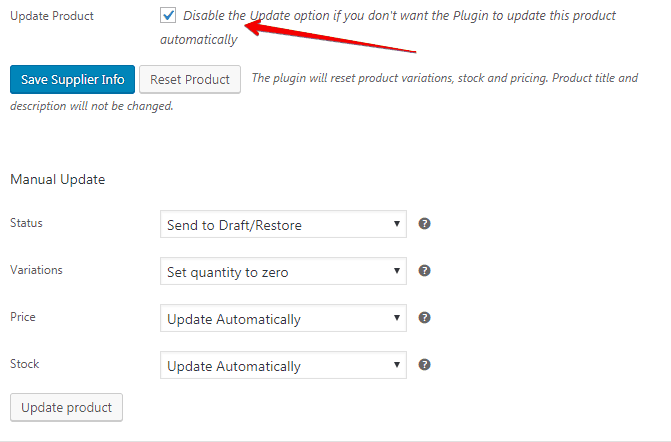Open the Status dropdown showing Send to Draft/Restore
Screen dimensions: 671x442
coord(283,224)
